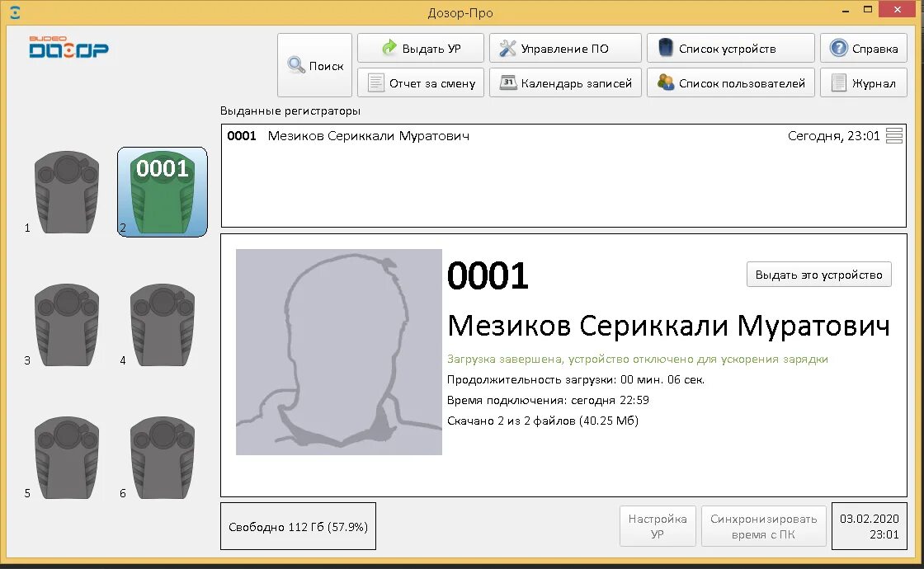This screenshot has width=924, height=569.
Task: Select empty device slot 1
Action: click(67, 192)
